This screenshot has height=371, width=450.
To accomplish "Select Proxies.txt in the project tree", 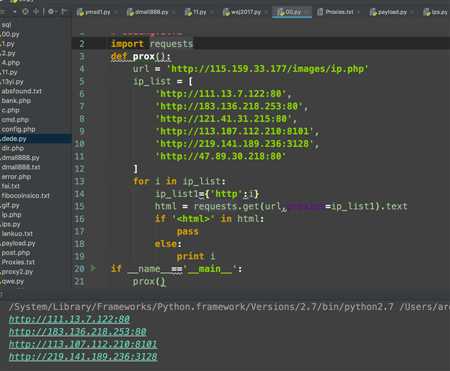I will pyautogui.click(x=18, y=262).
